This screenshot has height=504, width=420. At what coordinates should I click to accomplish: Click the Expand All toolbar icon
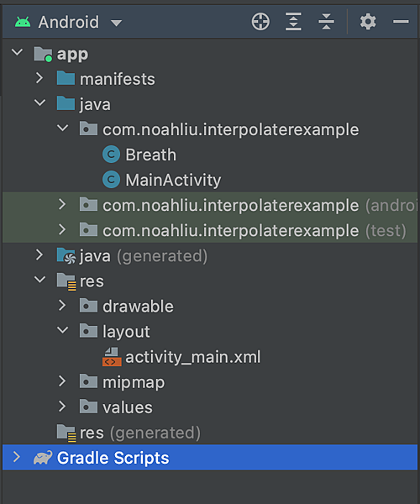point(293,22)
